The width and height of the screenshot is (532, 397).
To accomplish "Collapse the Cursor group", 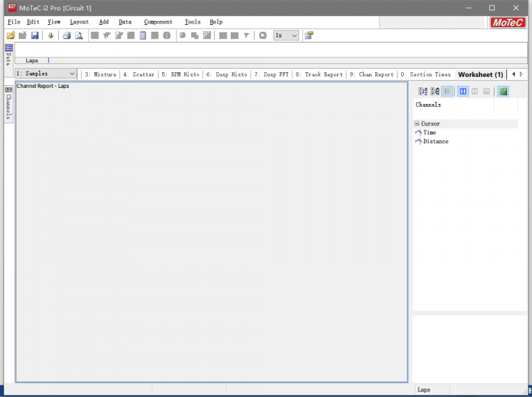I will (416, 123).
